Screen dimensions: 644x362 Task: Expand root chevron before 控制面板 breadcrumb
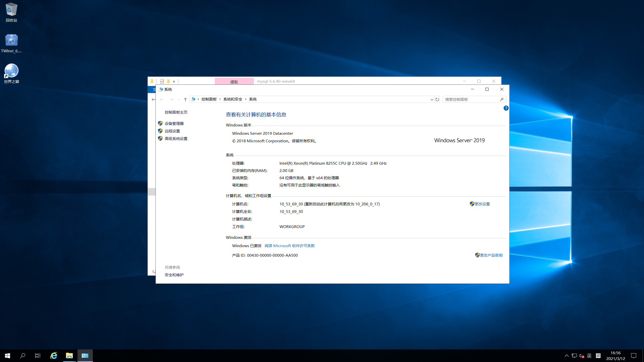click(x=198, y=99)
